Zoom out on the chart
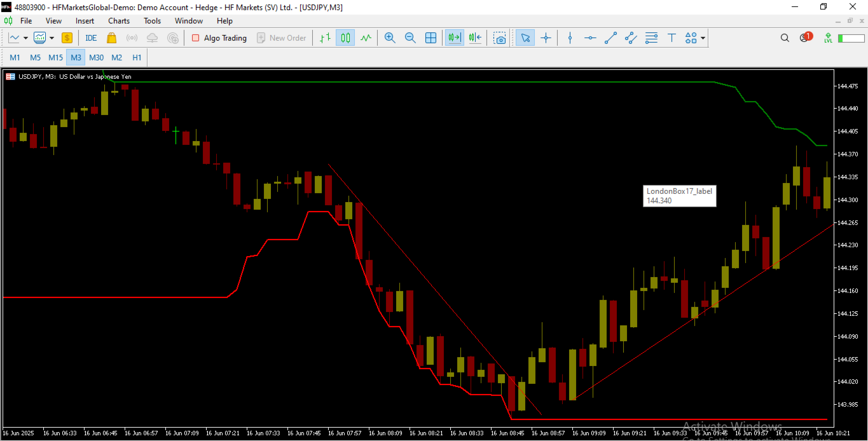 coord(410,38)
